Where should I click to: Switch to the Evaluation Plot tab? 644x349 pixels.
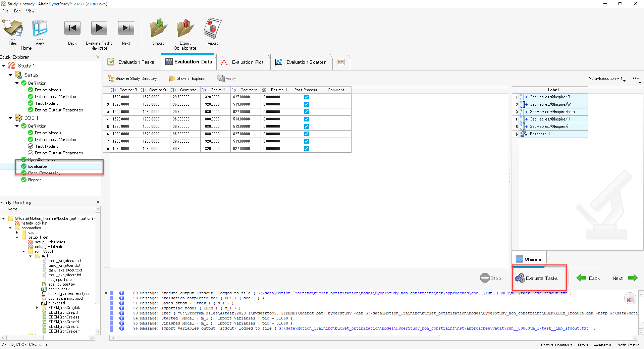coord(243,62)
